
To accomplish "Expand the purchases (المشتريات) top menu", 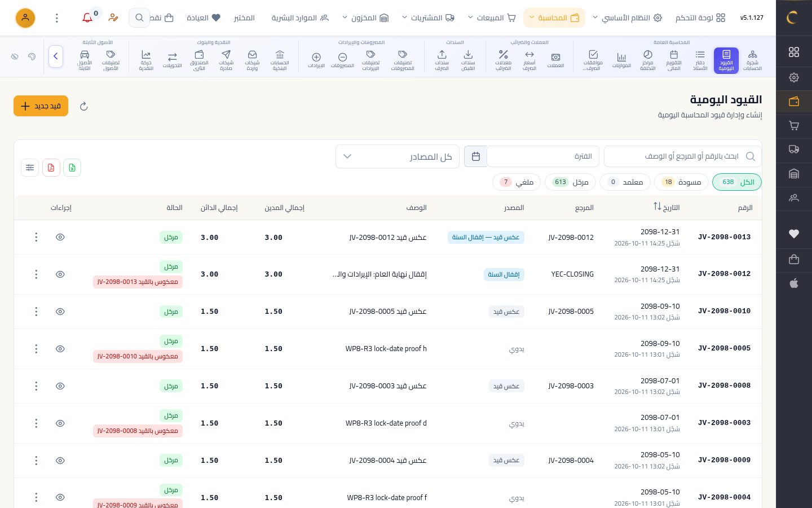I will pos(428,18).
